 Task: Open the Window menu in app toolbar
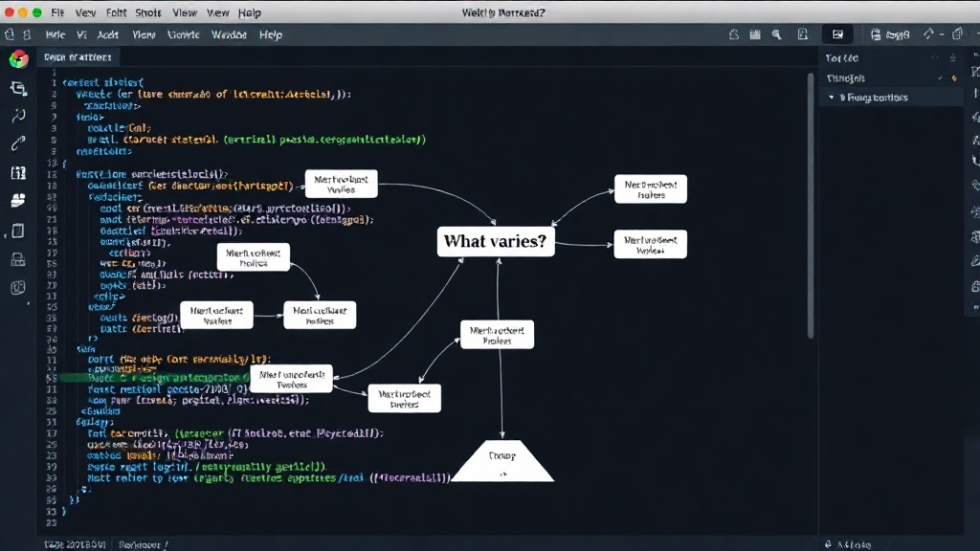[229, 35]
